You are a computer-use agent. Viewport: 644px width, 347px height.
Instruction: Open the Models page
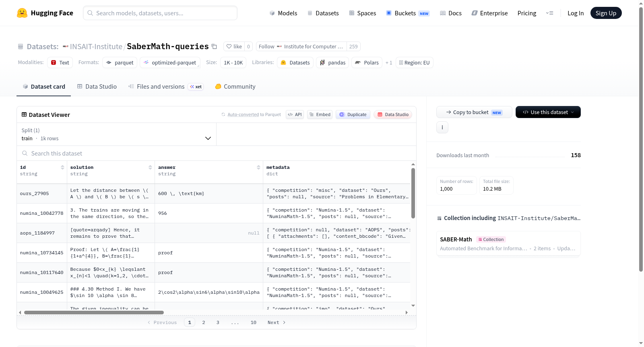(283, 13)
